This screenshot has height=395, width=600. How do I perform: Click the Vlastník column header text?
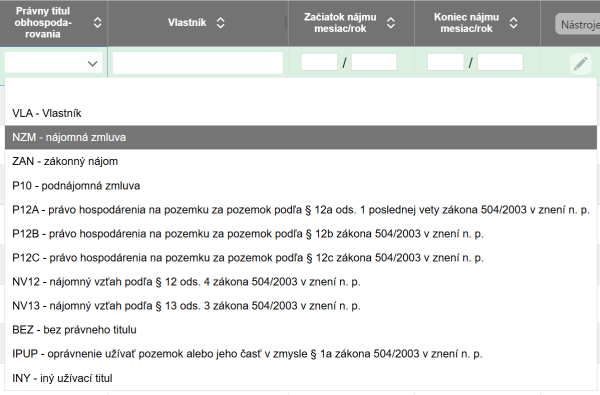click(187, 23)
